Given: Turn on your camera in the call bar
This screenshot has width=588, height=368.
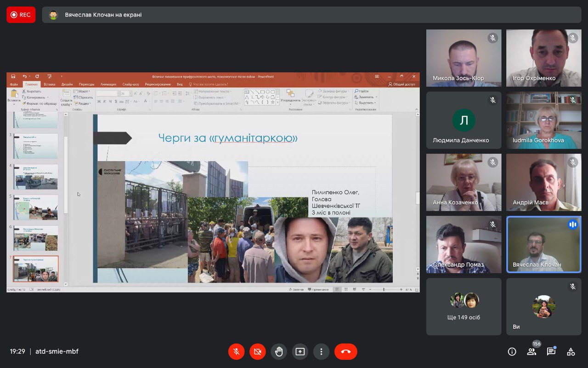Looking at the screenshot, I should (258, 351).
